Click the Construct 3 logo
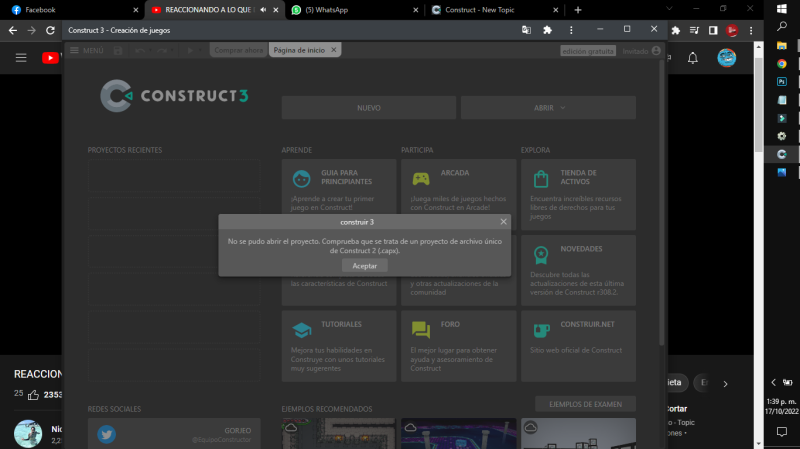Screen dimensions: 800x449 click(174, 95)
